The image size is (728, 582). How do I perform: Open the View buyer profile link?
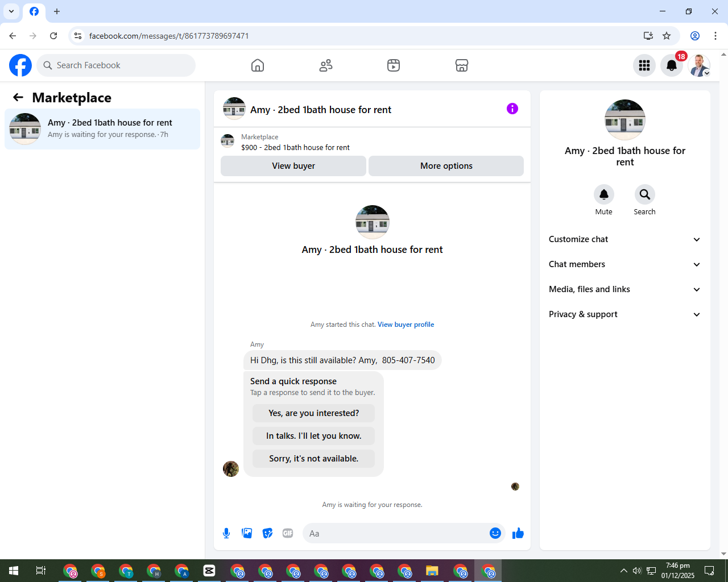coord(406,325)
